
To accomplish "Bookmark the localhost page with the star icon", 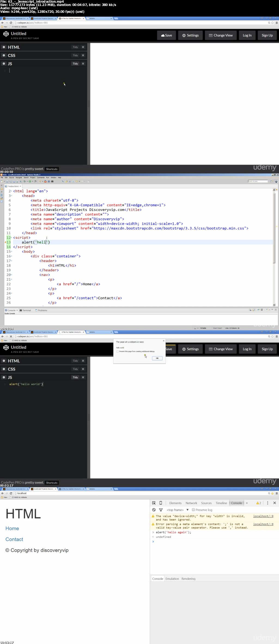I will click(x=272, y=493).
